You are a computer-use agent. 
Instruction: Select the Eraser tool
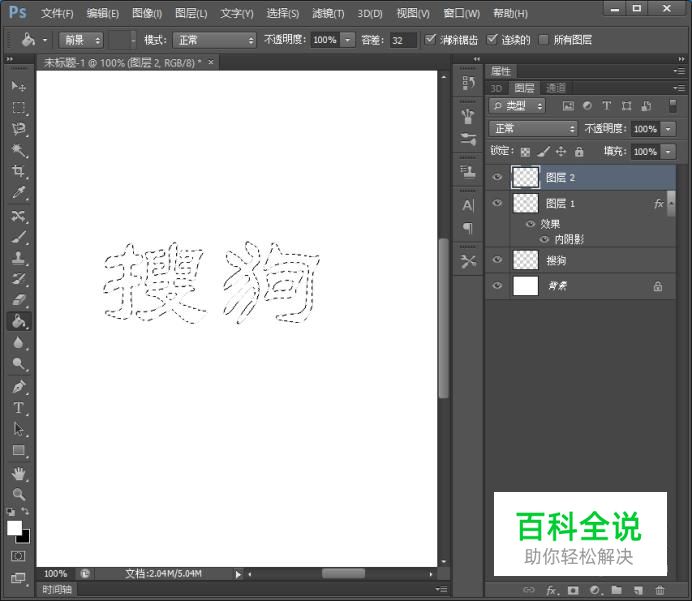[18, 300]
